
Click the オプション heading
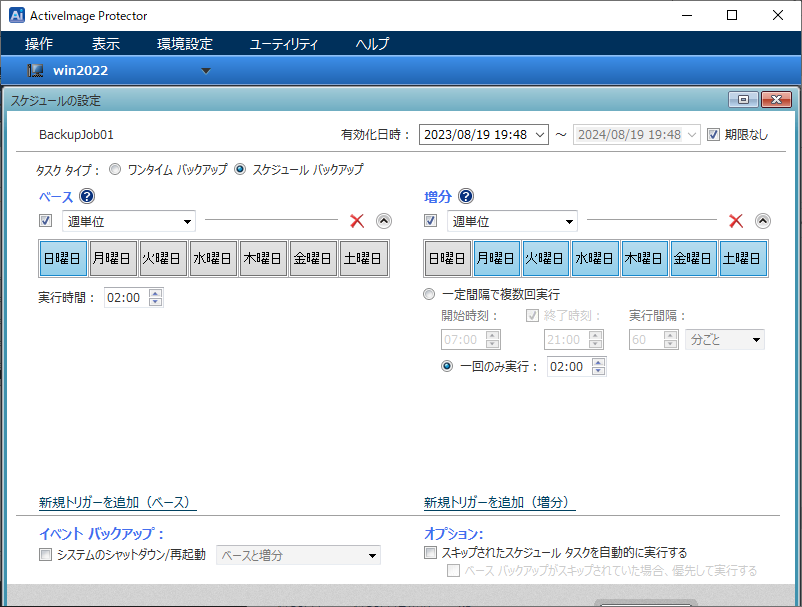(454, 534)
